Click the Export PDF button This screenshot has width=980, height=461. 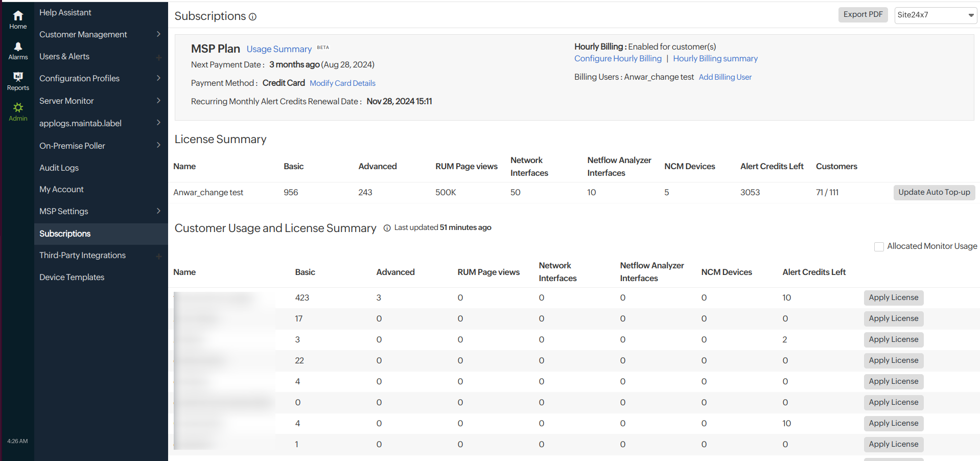tap(862, 15)
